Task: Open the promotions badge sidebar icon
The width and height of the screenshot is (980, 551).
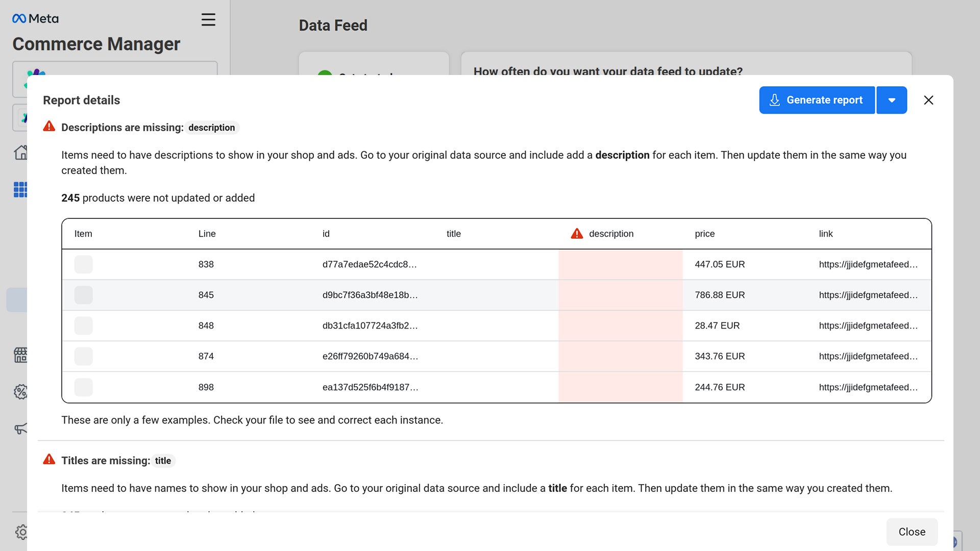Action: tap(20, 392)
